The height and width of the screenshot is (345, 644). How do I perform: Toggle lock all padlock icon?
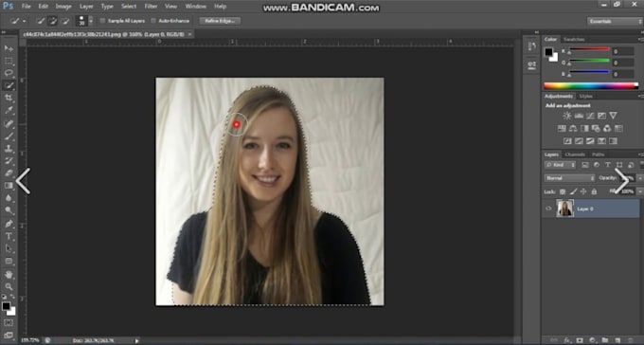coord(594,191)
